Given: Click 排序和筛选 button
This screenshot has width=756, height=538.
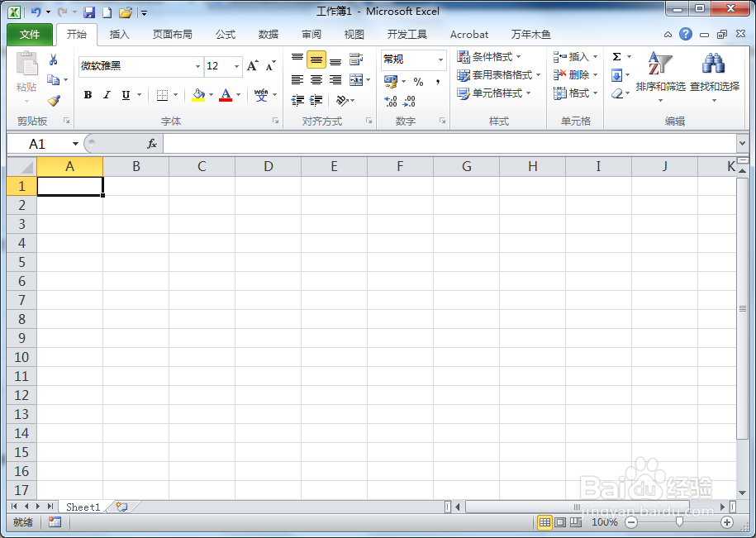Looking at the screenshot, I should (660, 77).
